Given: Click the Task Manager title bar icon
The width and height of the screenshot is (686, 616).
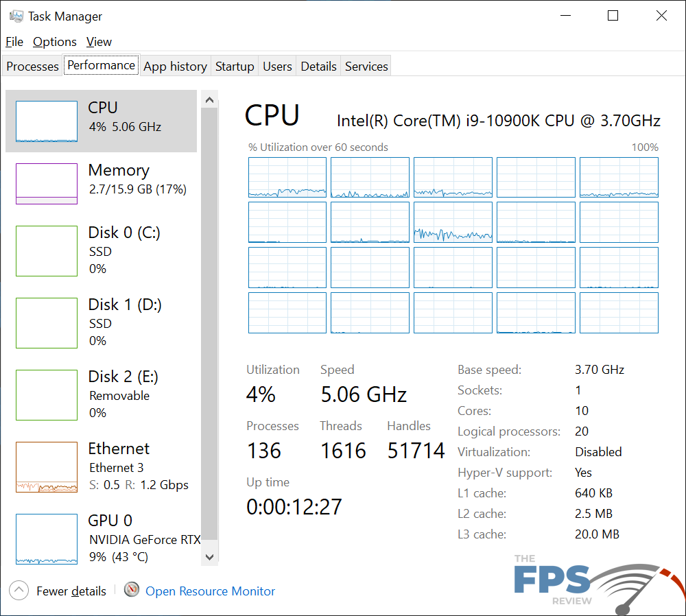Looking at the screenshot, I should (x=16, y=16).
